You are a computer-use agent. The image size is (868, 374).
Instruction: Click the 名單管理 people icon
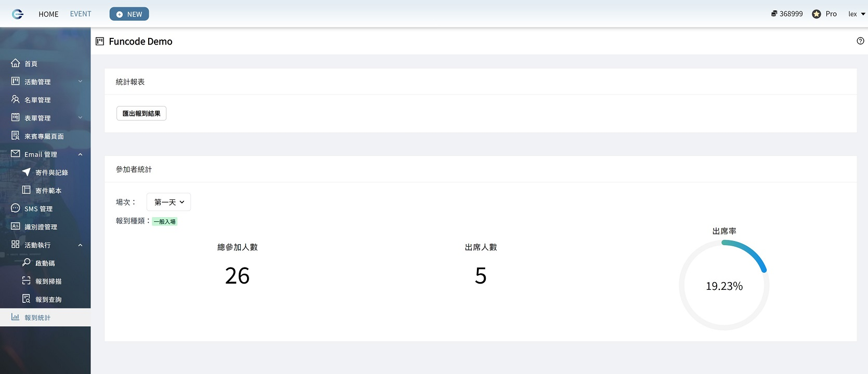pyautogui.click(x=16, y=99)
